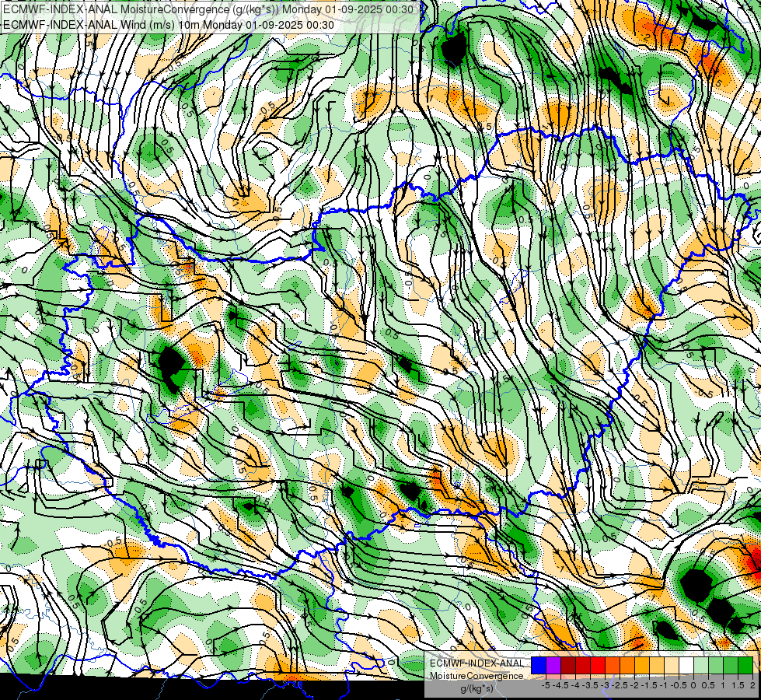Click the palest green legend swatch beside white
This screenshot has height=700, width=761.
coord(701,665)
